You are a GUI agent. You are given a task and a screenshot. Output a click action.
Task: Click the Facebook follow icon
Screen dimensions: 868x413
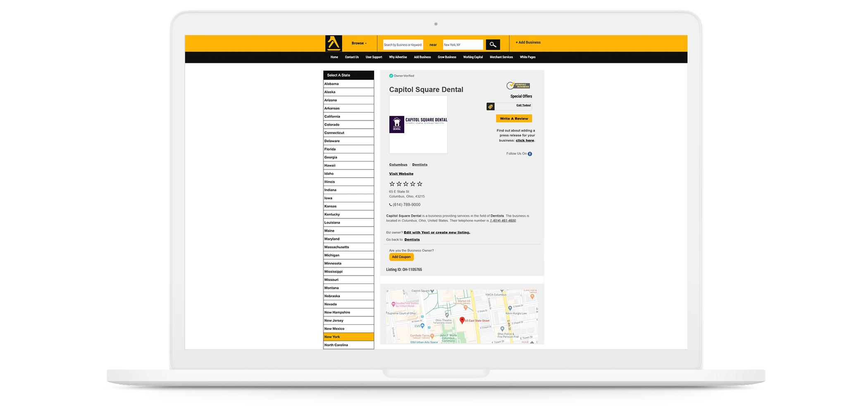(x=530, y=154)
